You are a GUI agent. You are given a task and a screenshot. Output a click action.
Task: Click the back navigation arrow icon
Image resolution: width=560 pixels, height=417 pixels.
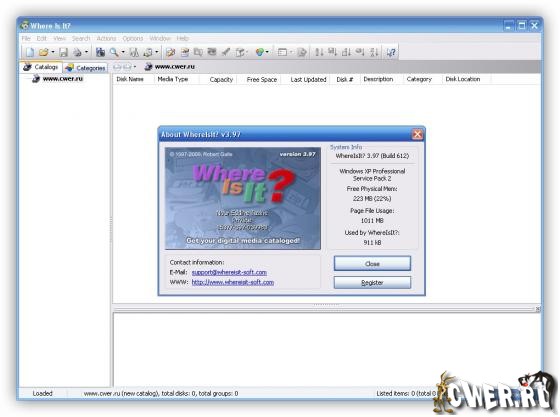(117, 67)
